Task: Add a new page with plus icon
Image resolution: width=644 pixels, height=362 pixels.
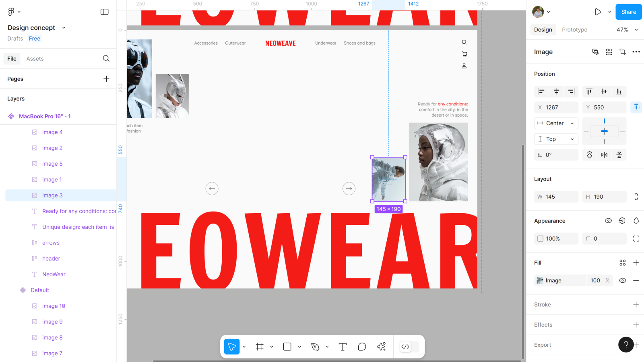Action: [106, 79]
